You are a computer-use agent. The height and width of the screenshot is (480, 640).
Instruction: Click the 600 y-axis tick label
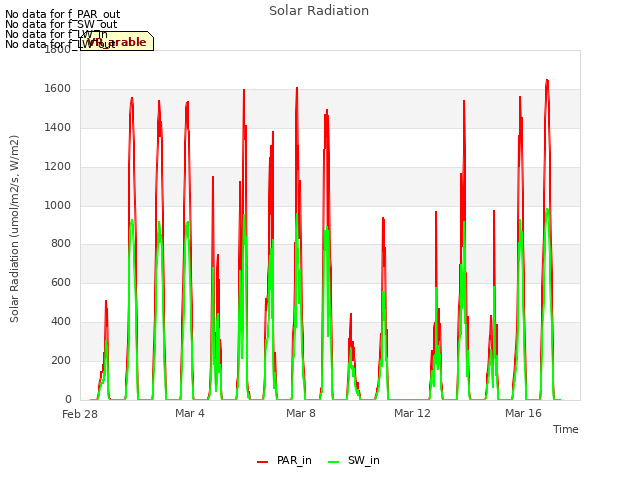click(61, 282)
